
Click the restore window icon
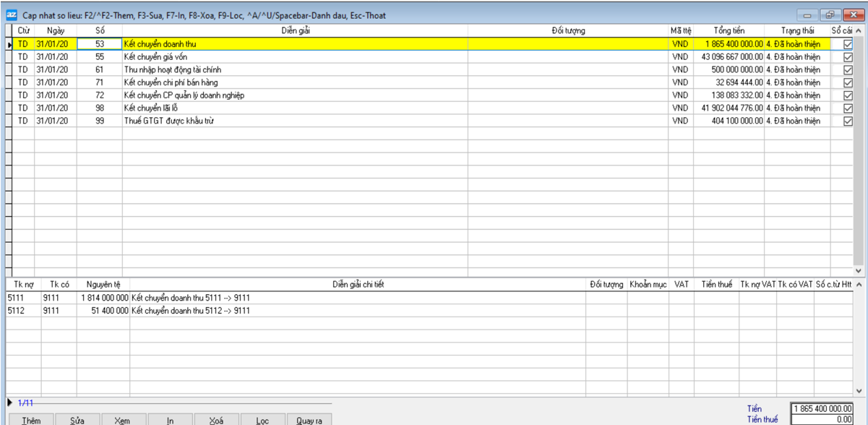829,15
